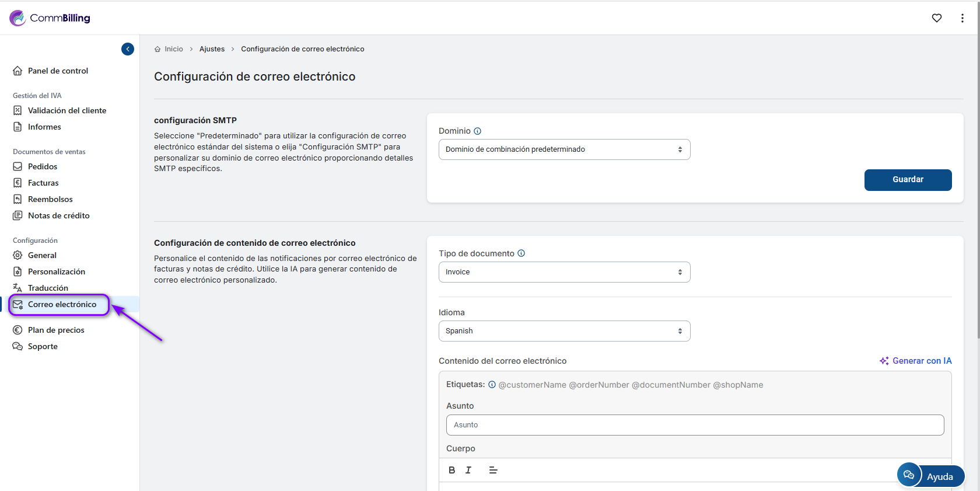Navigate to Ajustes in the breadcrumb
Screen dimensions: 980x491
[x=212, y=49]
